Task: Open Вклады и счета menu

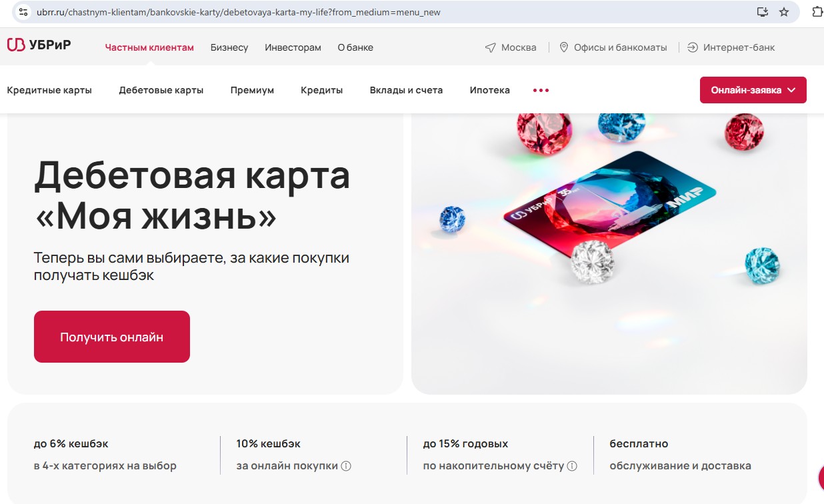Action: tap(406, 90)
